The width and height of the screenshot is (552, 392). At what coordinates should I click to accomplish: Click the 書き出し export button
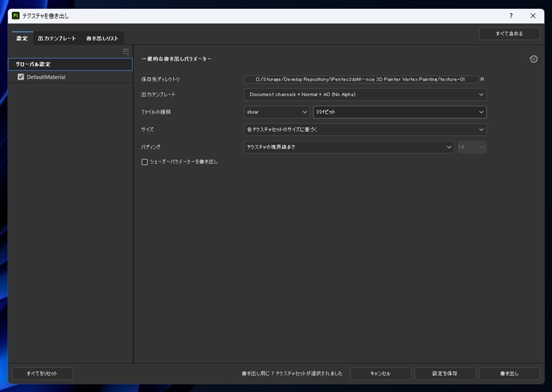point(509,373)
